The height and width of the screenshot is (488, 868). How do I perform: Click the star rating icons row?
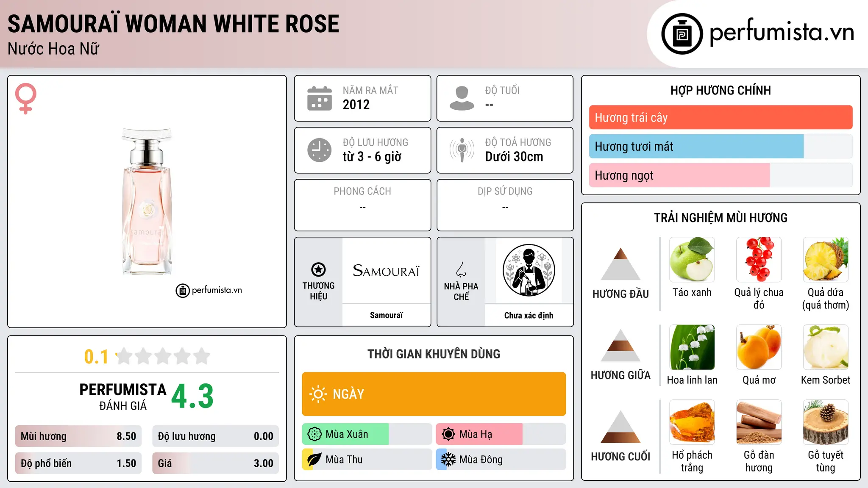(163, 356)
